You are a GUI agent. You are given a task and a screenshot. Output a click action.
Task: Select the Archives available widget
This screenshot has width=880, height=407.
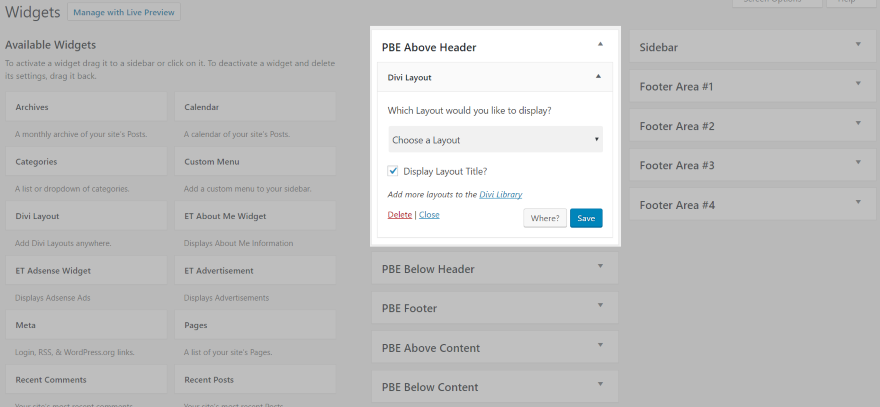86,107
